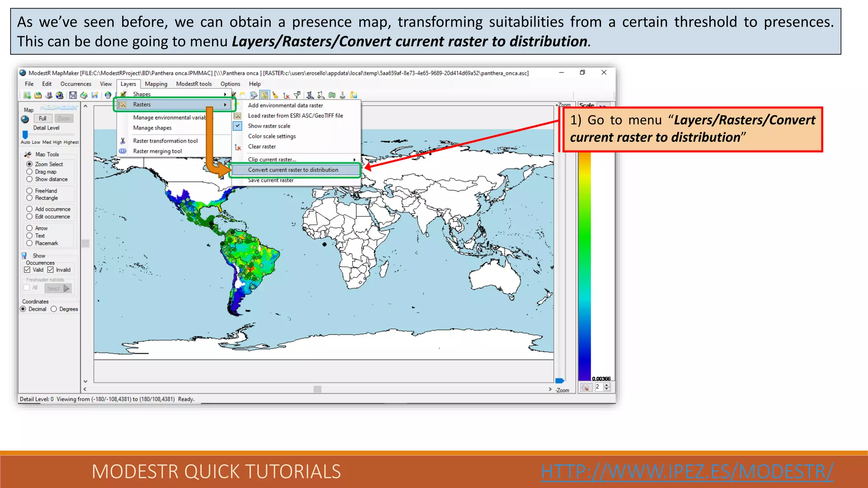The image size is (868, 488).
Task: Click the globe-with-database toolbar icon
Action: pos(59,95)
